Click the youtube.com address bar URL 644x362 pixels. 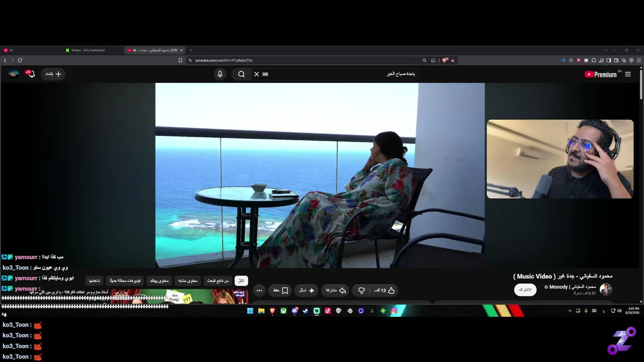[x=224, y=60]
